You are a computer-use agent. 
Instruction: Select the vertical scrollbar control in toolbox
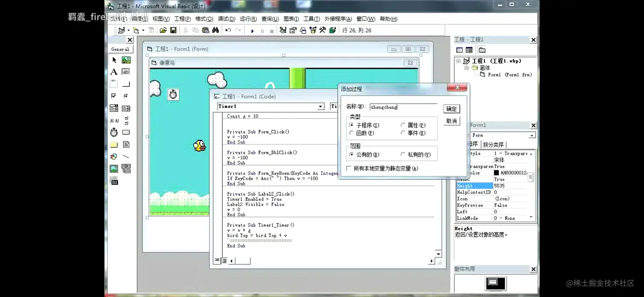click(x=126, y=120)
